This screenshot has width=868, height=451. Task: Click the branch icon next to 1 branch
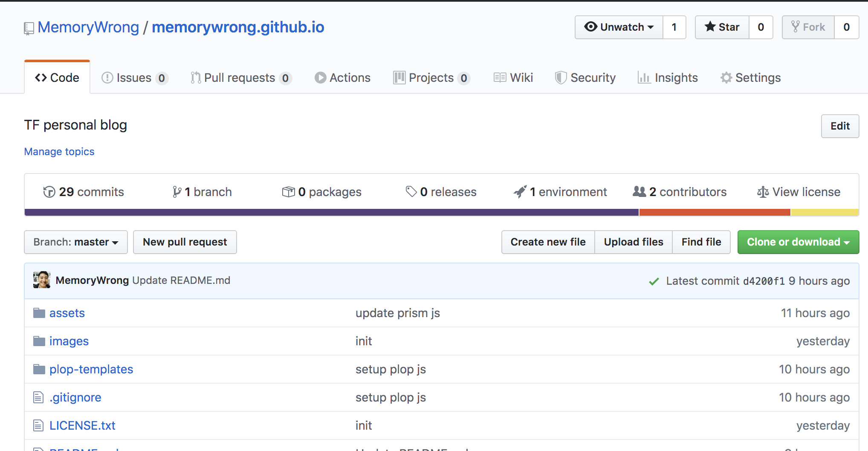(x=176, y=192)
